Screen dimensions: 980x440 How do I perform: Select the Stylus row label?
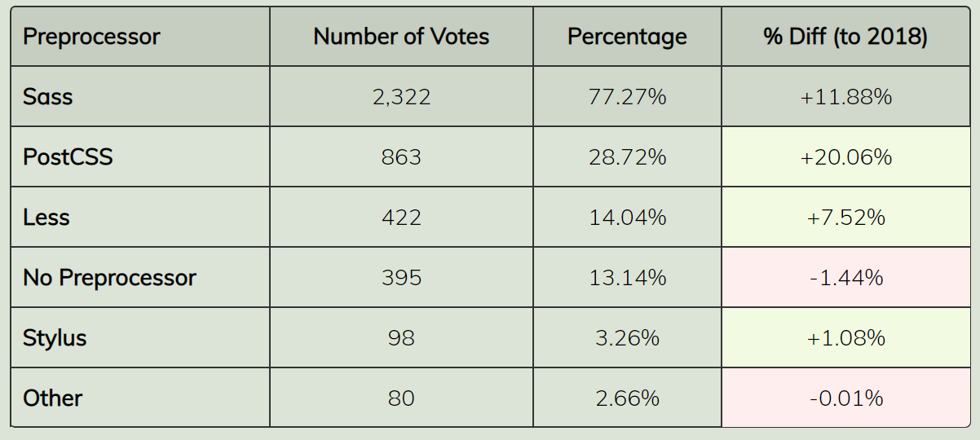click(x=55, y=337)
